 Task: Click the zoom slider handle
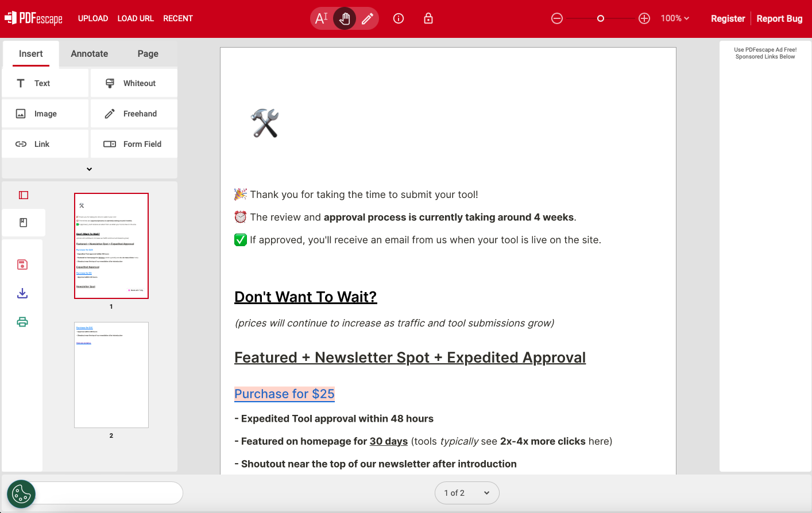(x=601, y=18)
